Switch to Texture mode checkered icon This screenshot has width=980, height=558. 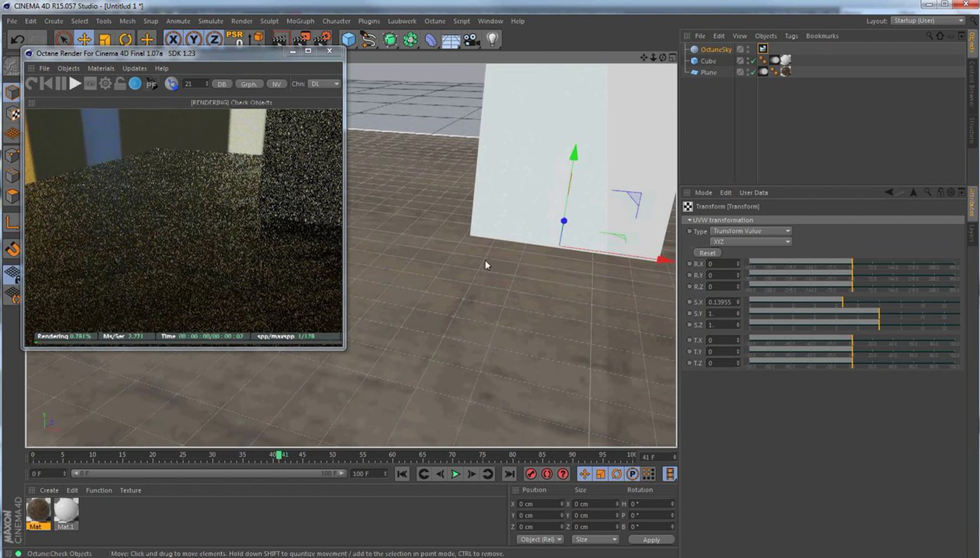pos(12,113)
